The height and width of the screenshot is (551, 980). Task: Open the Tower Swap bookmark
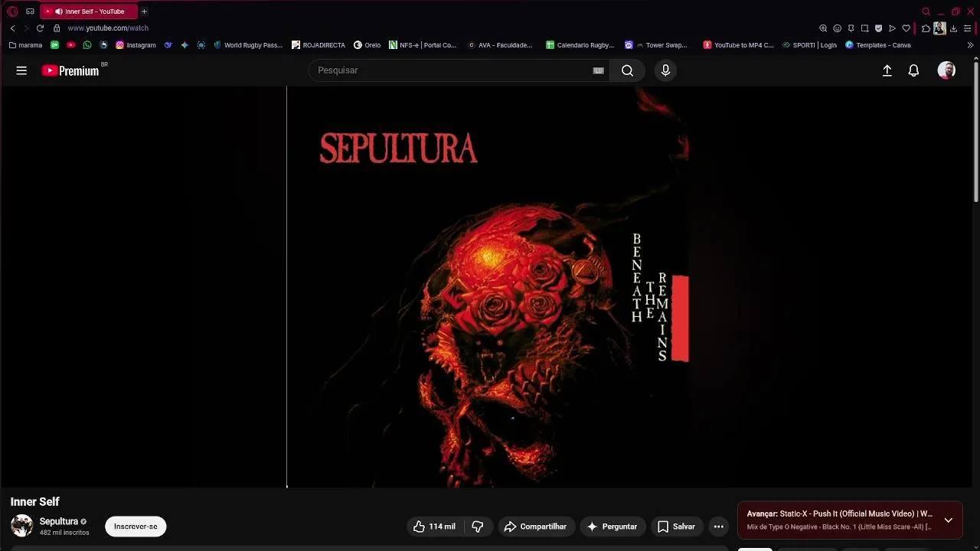(x=656, y=45)
